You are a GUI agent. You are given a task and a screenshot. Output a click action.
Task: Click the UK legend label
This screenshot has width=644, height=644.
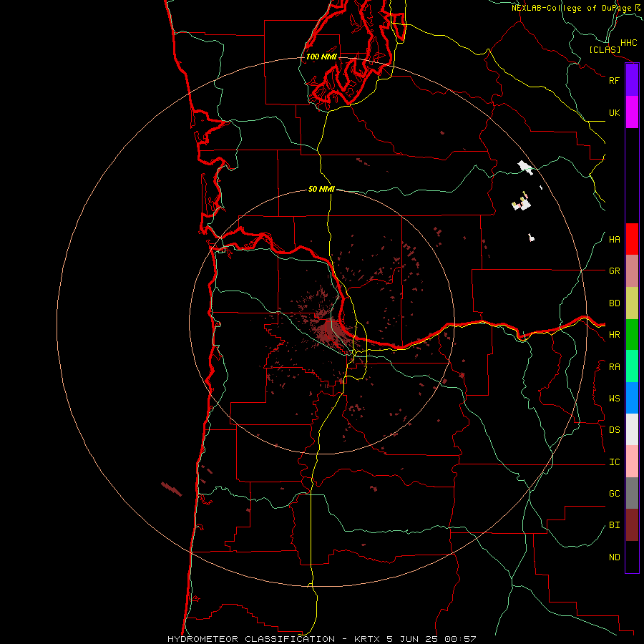tap(614, 113)
